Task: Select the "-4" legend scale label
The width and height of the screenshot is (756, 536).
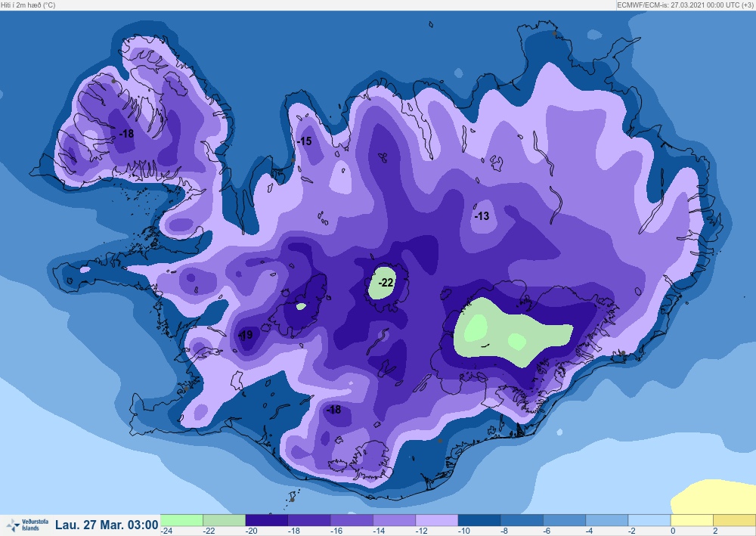Action: point(590,531)
